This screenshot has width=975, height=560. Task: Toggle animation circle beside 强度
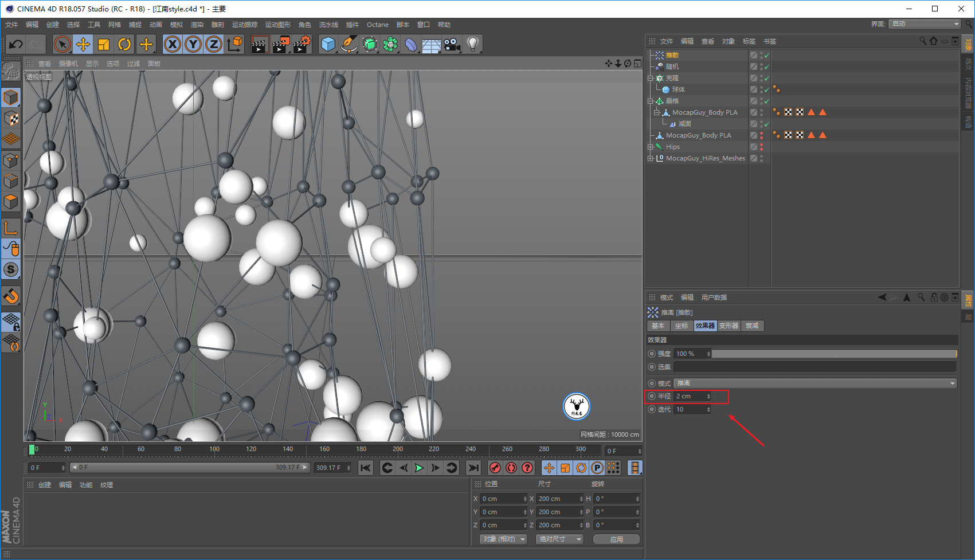652,354
